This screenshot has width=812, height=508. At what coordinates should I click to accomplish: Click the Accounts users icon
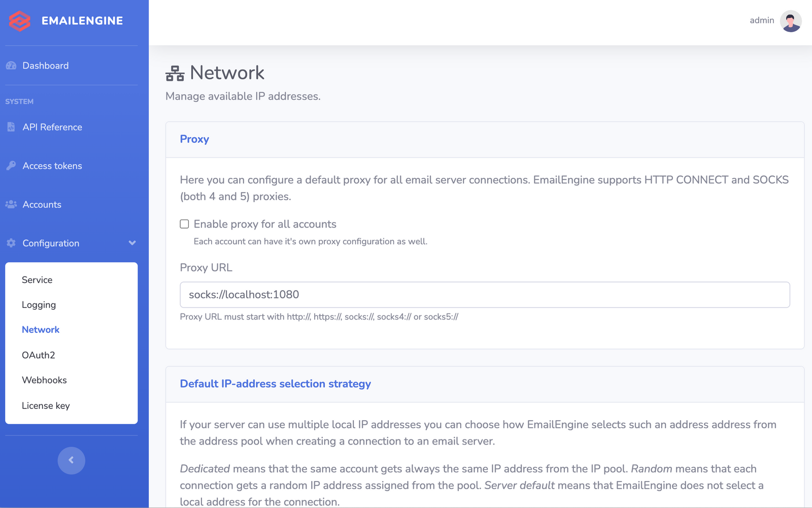[11, 204]
